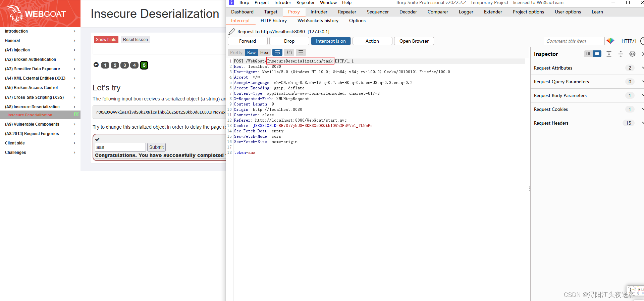Open the Project menu in Burp
The width and height of the screenshot is (644, 301).
click(262, 3)
